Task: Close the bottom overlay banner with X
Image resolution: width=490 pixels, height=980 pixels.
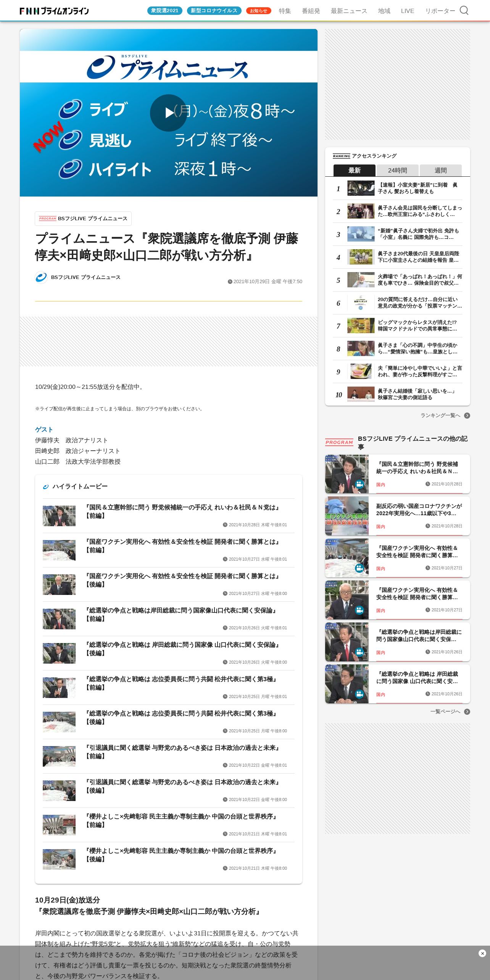Action: point(482,953)
